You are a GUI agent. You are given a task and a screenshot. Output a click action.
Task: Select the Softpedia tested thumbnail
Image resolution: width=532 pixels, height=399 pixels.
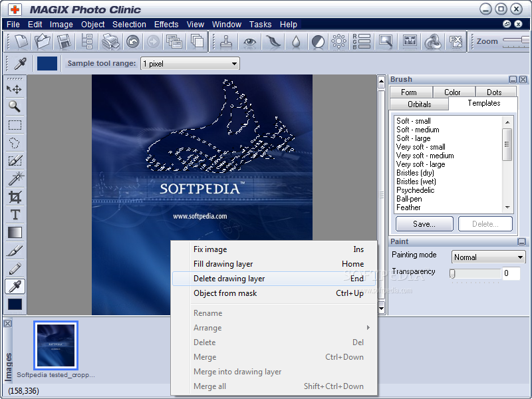tap(56, 345)
